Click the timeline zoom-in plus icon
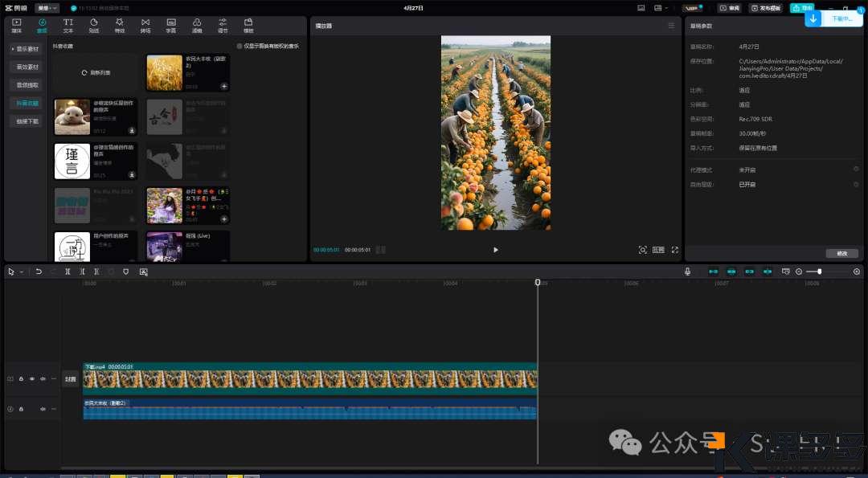Image resolution: width=868 pixels, height=478 pixels. coord(856,272)
